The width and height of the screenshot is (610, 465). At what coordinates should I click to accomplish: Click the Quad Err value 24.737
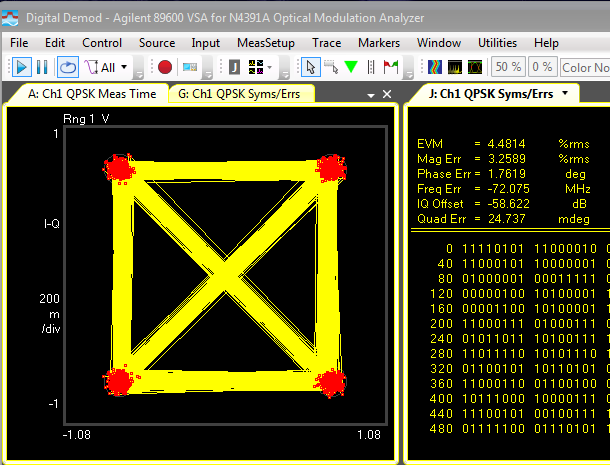tap(507, 219)
